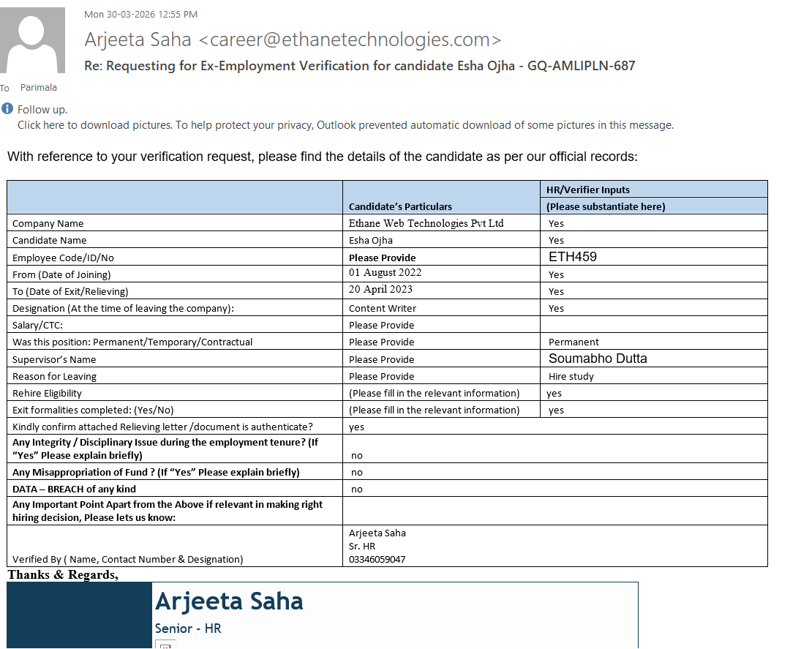812x649 pixels.
Task: Click the broken image placeholder in signature
Action: [165, 645]
